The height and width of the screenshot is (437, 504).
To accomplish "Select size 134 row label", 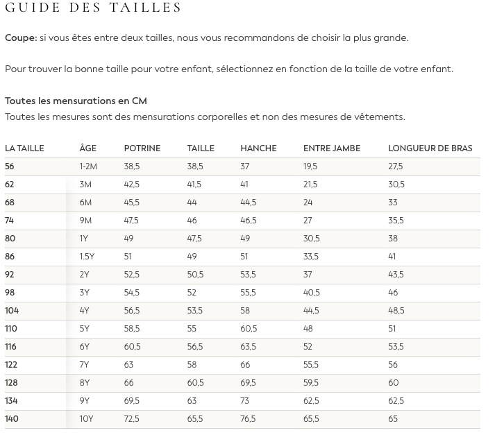I will 11,401.
